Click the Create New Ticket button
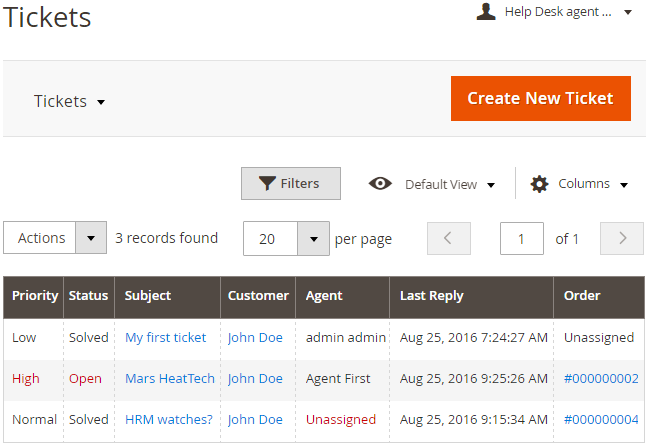 click(x=541, y=98)
